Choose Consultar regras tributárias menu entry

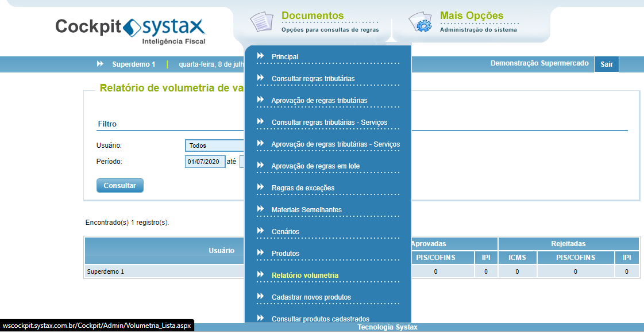coord(313,79)
